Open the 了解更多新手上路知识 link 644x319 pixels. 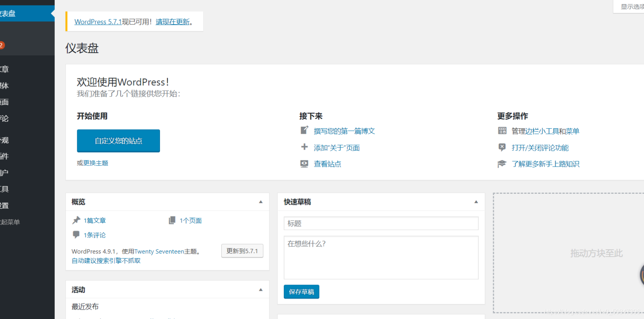(x=545, y=164)
